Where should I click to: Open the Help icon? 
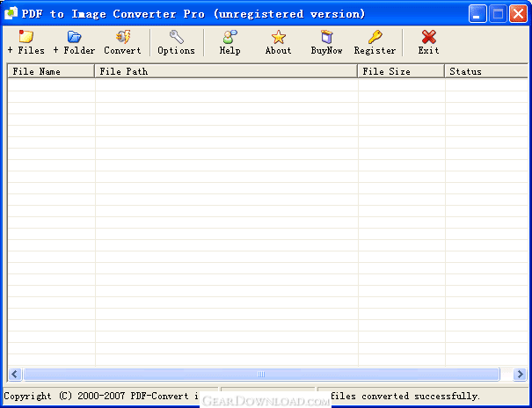coord(230,37)
